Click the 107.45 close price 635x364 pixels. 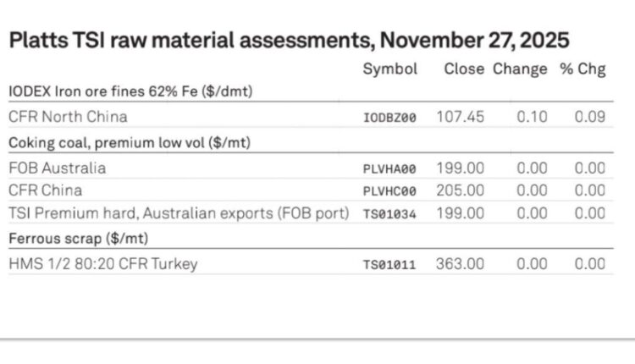pyautogui.click(x=461, y=117)
